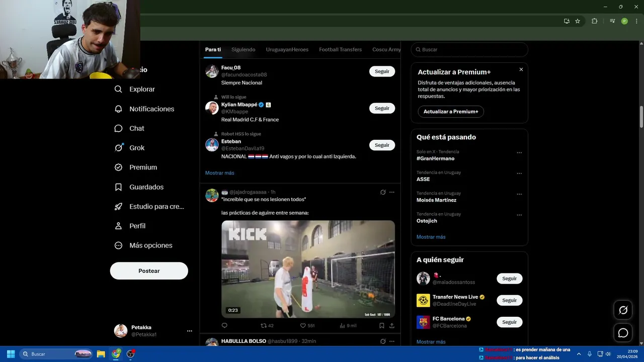The height and width of the screenshot is (362, 644).
Task: Click the repost icon with 42
Action: pos(267,326)
